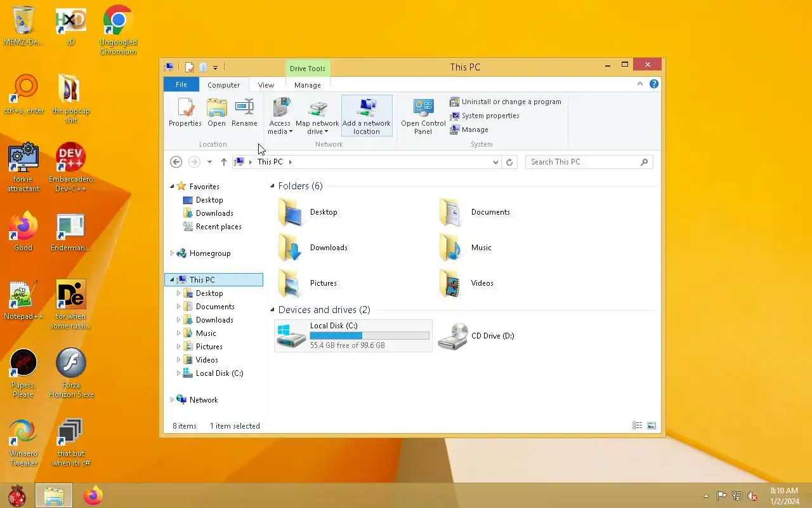Open the Access media dropdown

pyautogui.click(x=280, y=116)
